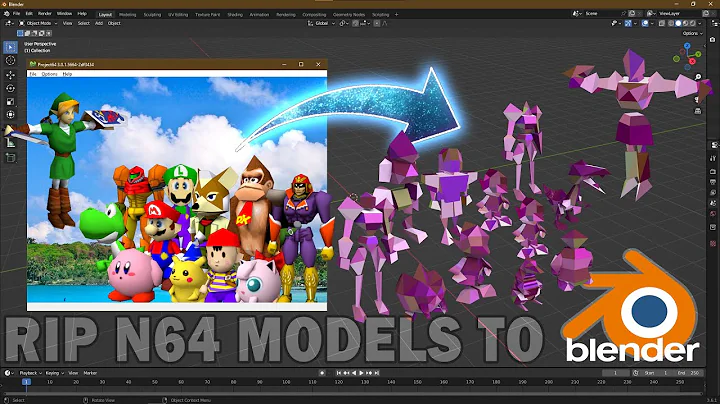Toggle viewport gizmos button

[628, 23]
